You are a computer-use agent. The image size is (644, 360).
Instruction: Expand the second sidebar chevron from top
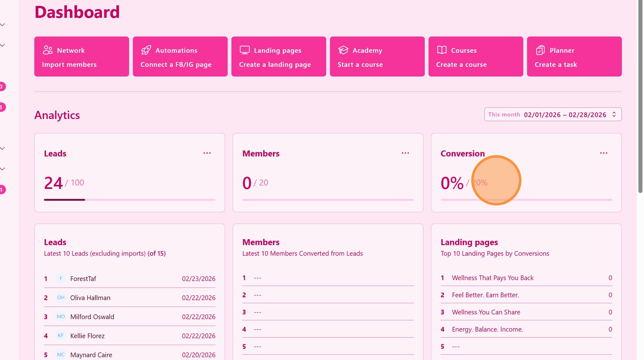[2, 45]
